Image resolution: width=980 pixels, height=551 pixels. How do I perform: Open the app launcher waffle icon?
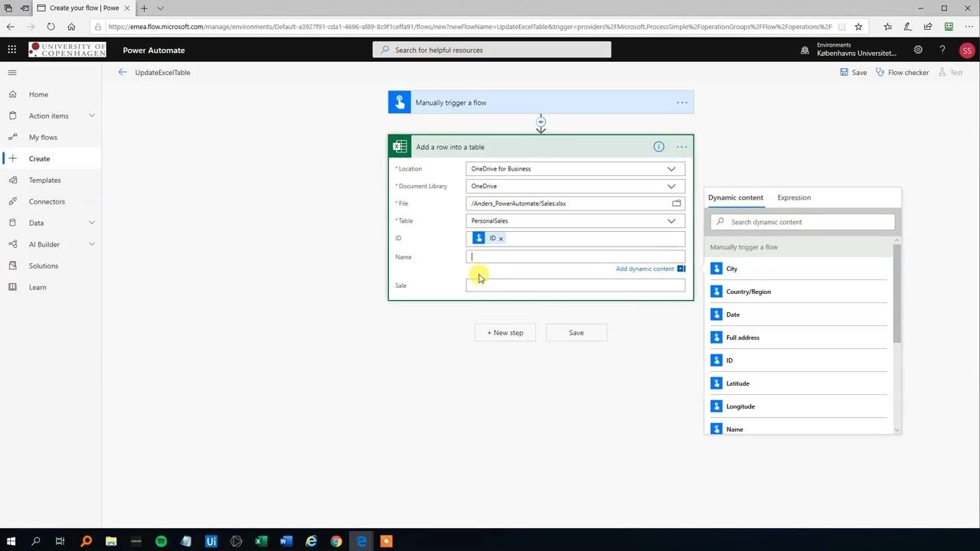click(x=11, y=50)
